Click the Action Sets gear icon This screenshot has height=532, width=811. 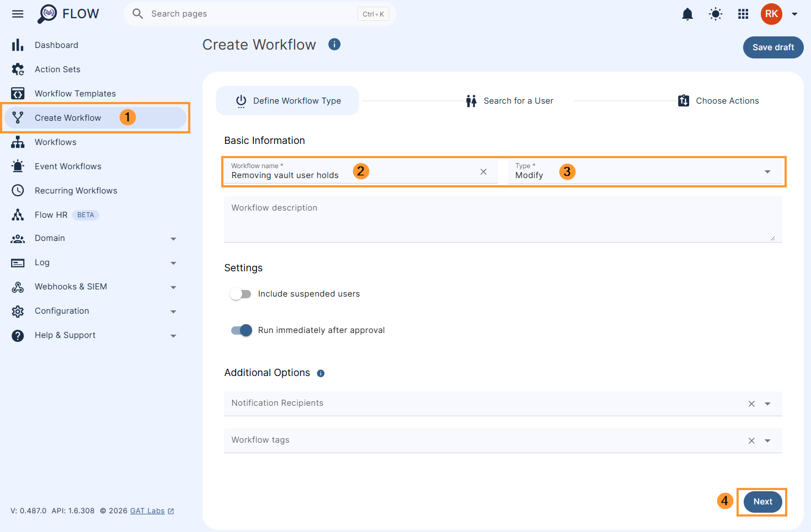click(18, 69)
